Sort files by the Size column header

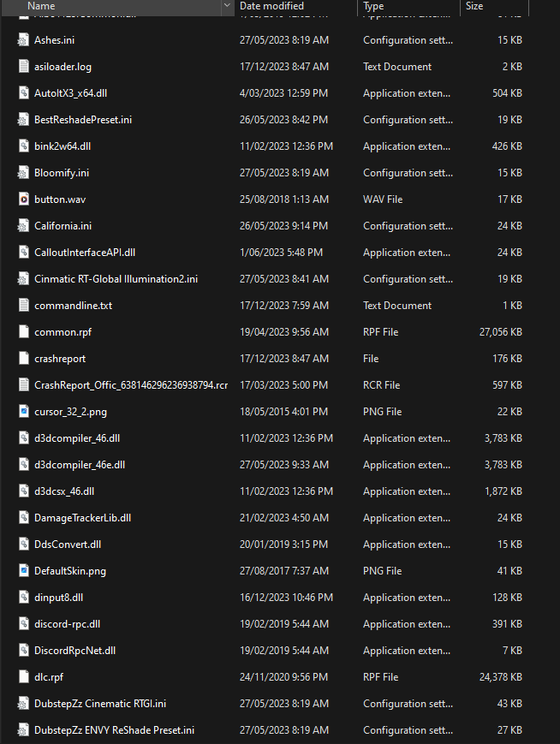click(x=474, y=6)
